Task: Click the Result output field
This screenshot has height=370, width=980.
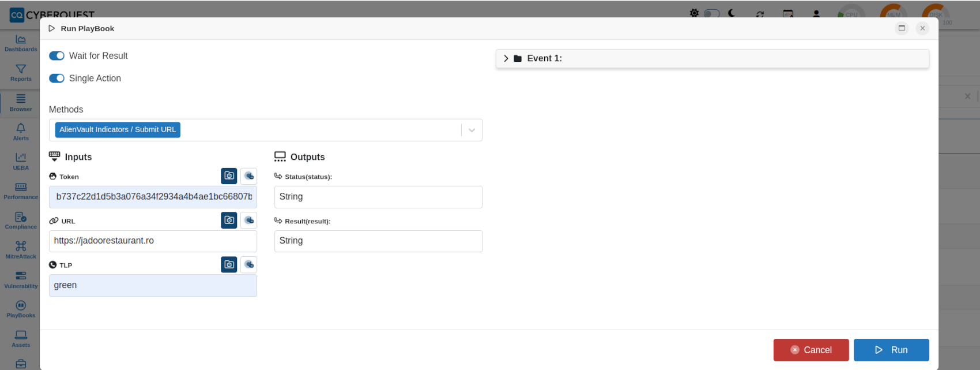Action: click(378, 241)
